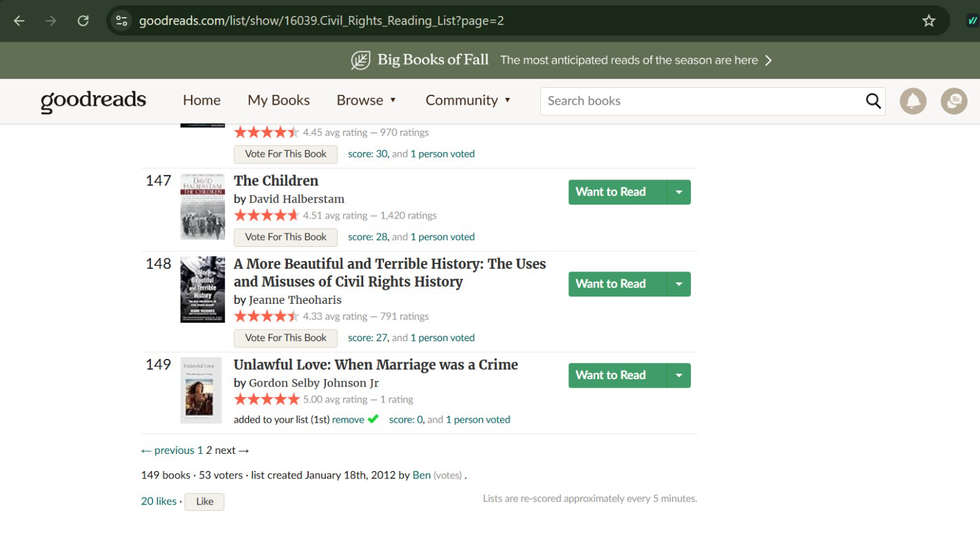Open list creator Ben's profile

click(421, 475)
